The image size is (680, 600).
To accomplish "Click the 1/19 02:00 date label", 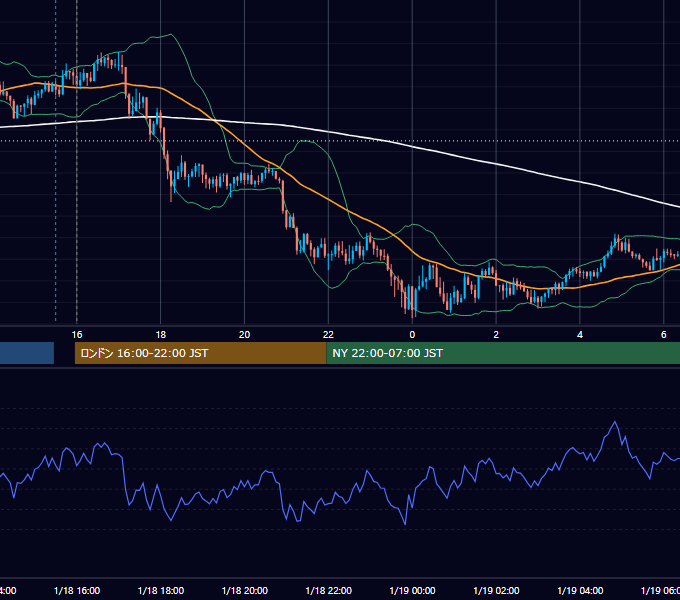I will point(496,590).
